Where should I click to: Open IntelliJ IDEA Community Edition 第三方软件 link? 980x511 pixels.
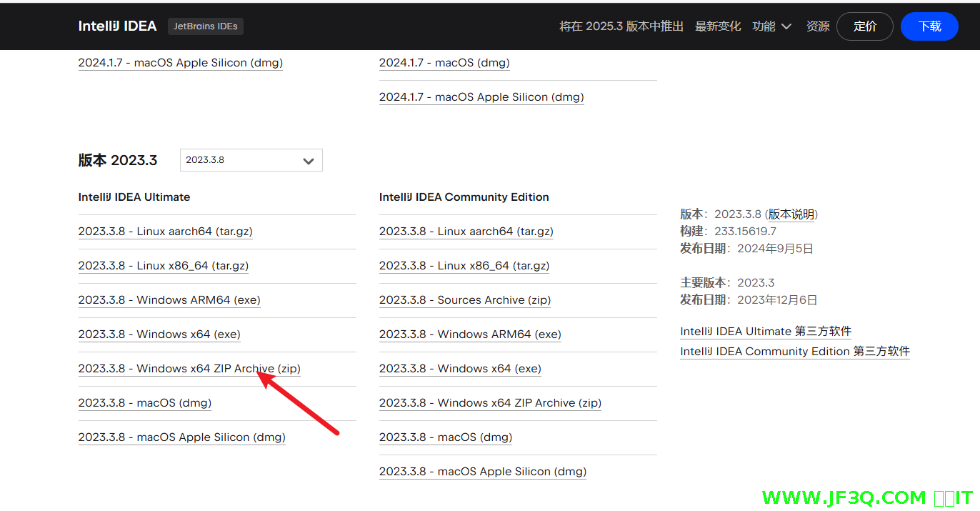tap(795, 352)
